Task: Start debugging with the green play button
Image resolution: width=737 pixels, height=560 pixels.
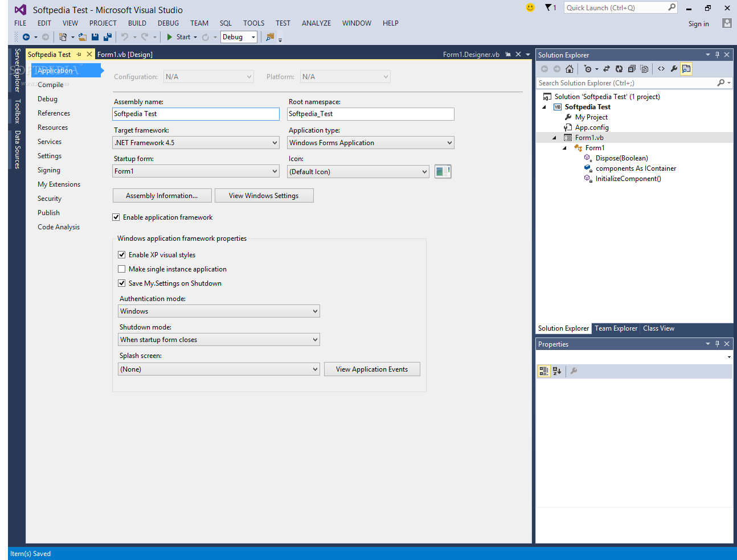Action: pos(169,37)
